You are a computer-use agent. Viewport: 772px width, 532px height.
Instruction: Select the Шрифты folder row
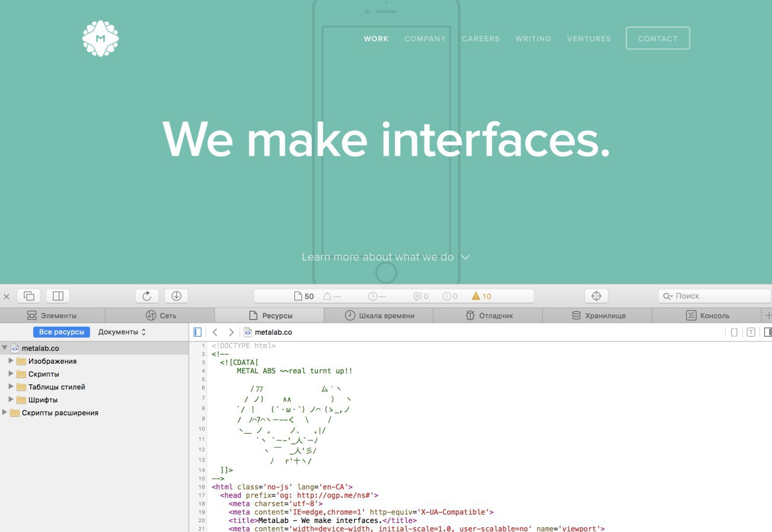point(95,399)
